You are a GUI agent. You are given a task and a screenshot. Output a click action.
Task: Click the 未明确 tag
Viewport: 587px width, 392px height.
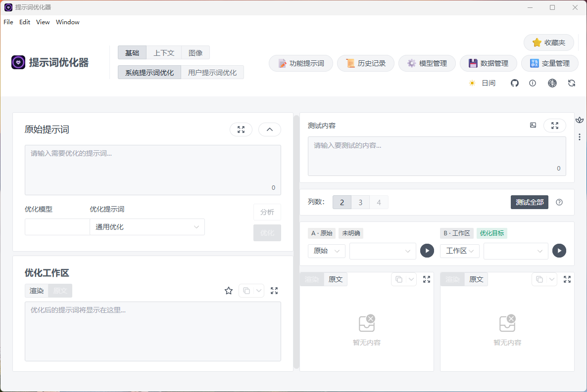(351, 233)
